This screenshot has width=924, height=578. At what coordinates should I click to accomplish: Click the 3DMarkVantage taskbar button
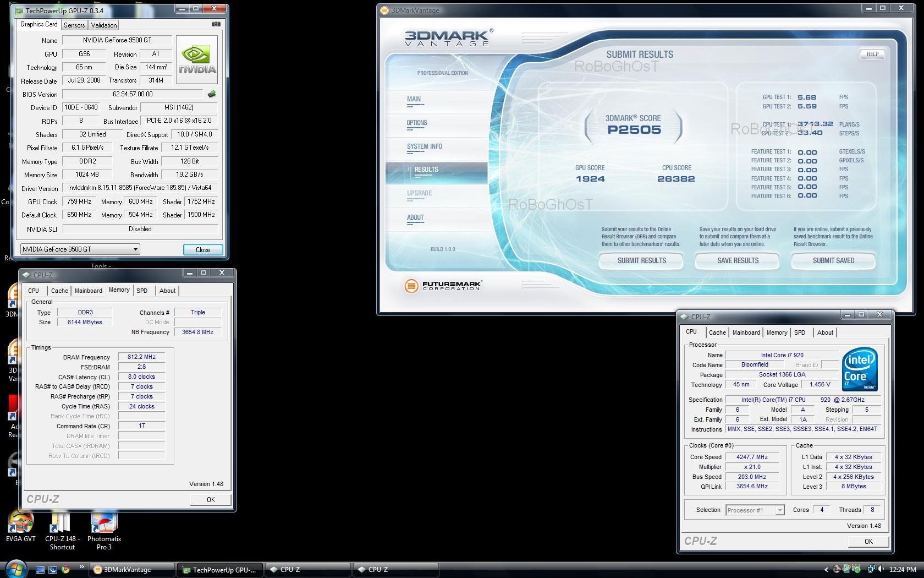pos(133,570)
